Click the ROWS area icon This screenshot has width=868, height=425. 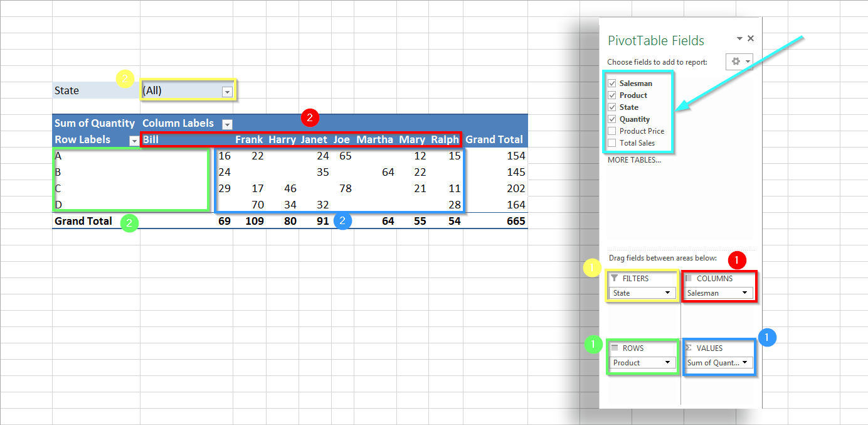(615, 348)
